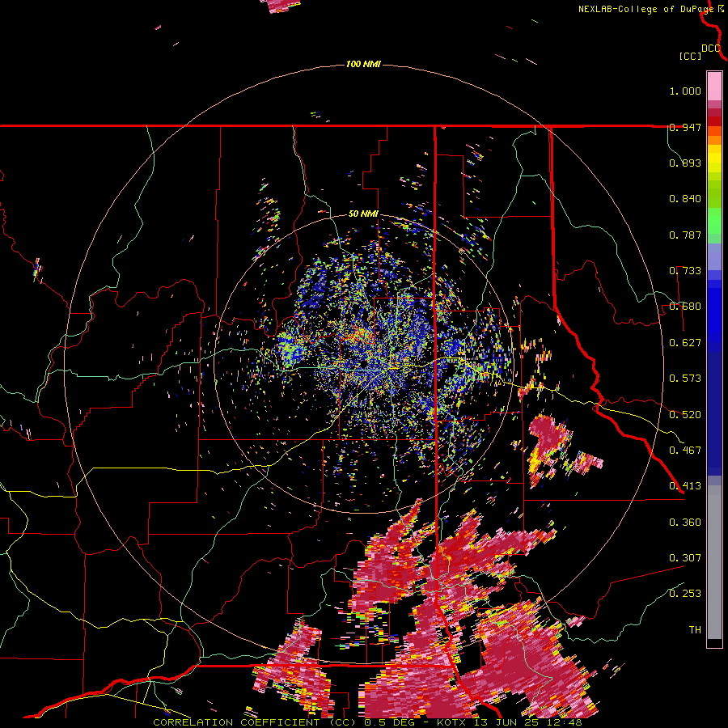Click the 0.627 legend value
The image size is (728, 728).
[x=685, y=343]
